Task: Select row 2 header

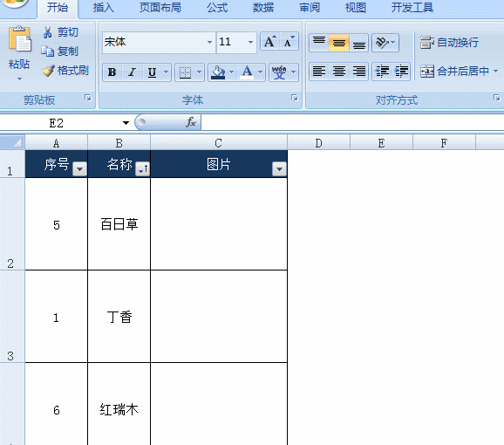Action: tap(12, 224)
